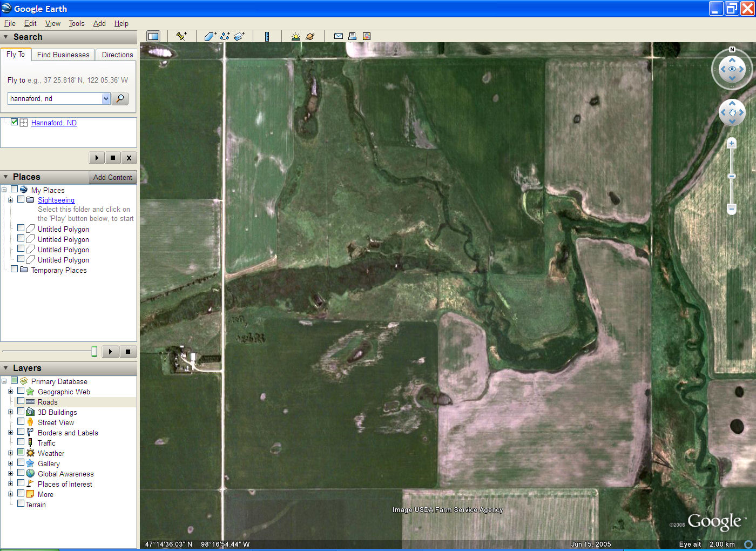
Task: Click the Move joystick hand control
Action: (732, 113)
